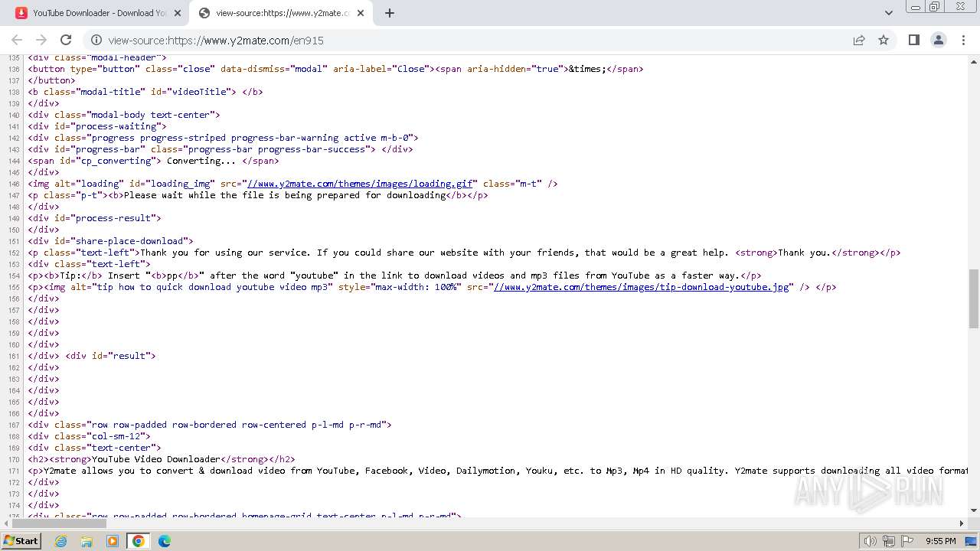Viewport: 980px width, 551px height.
Task: Click the "Please wait while the file" line
Action: (x=258, y=195)
